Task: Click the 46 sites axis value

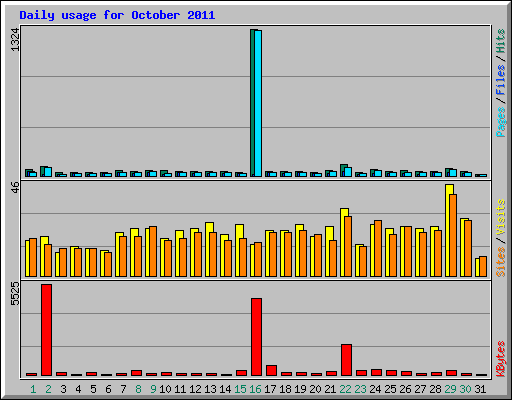Action: tap(15, 187)
